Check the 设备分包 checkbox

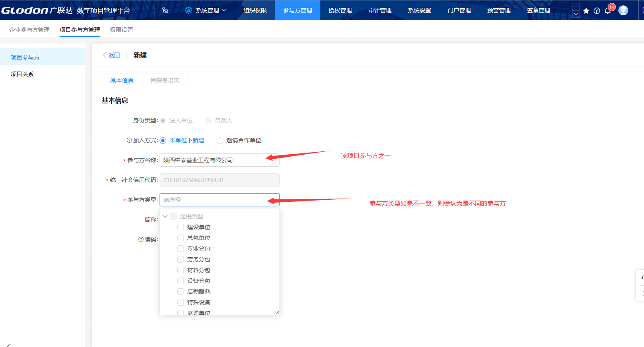pyautogui.click(x=181, y=281)
